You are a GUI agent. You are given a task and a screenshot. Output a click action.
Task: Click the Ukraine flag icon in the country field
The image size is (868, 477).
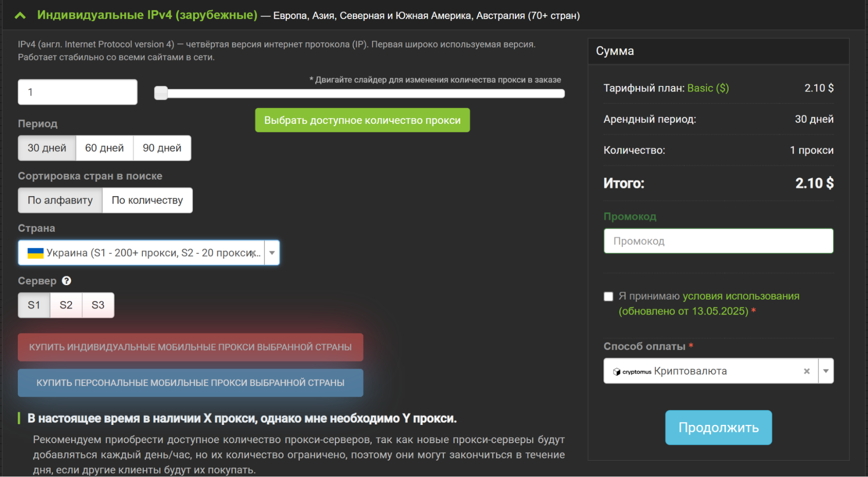click(35, 253)
